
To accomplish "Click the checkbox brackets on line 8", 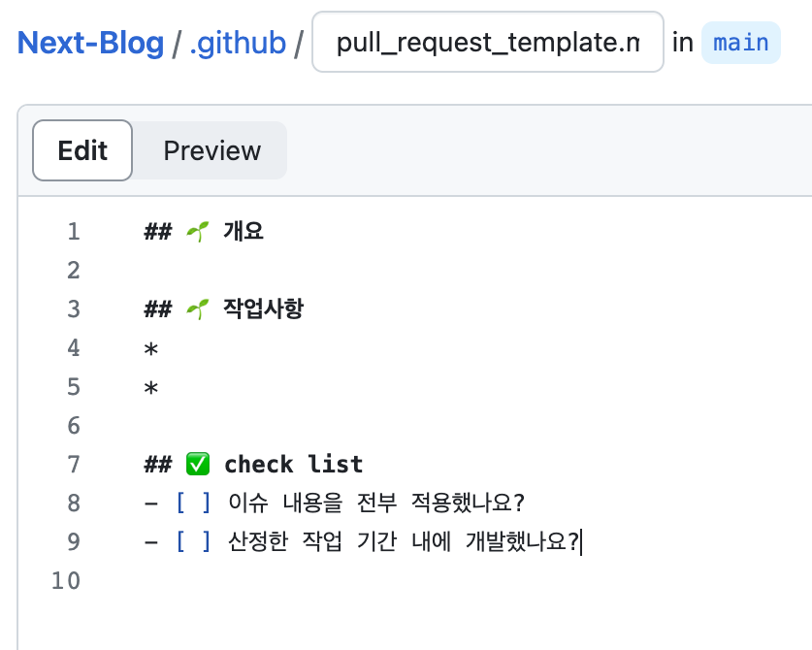I will 193,503.
